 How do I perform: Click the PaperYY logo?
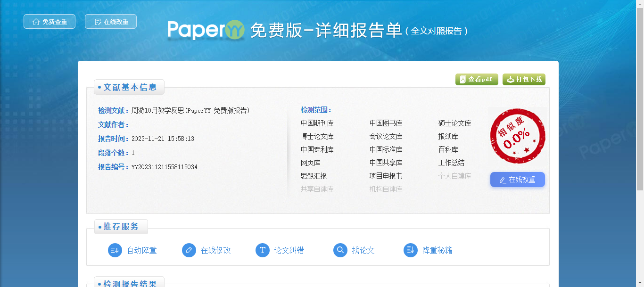click(x=206, y=30)
